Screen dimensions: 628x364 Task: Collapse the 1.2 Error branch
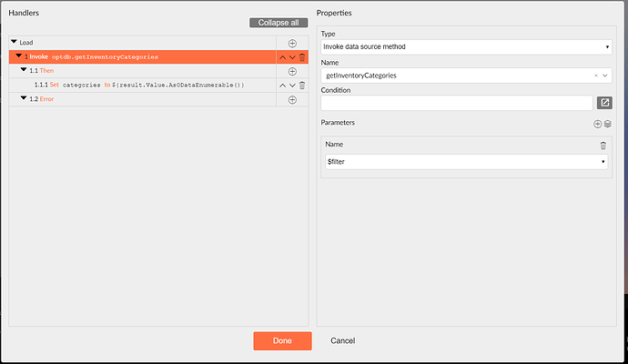tap(24, 98)
